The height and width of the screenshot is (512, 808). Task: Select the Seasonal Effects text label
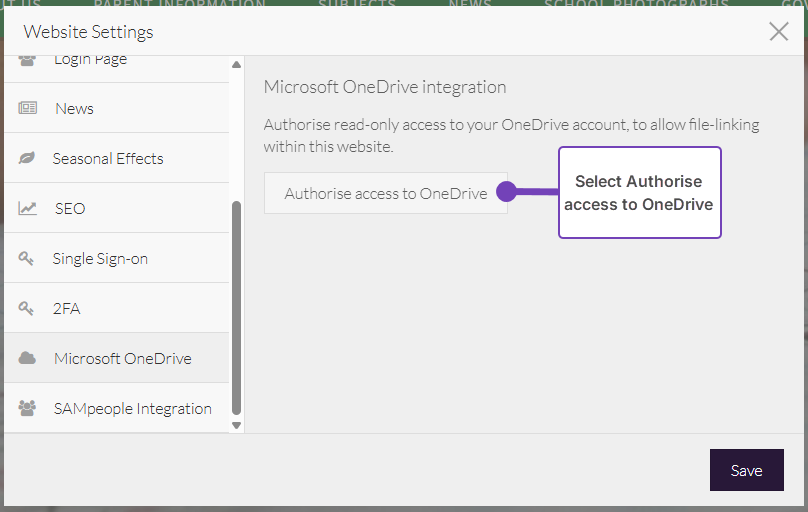[x=108, y=158]
